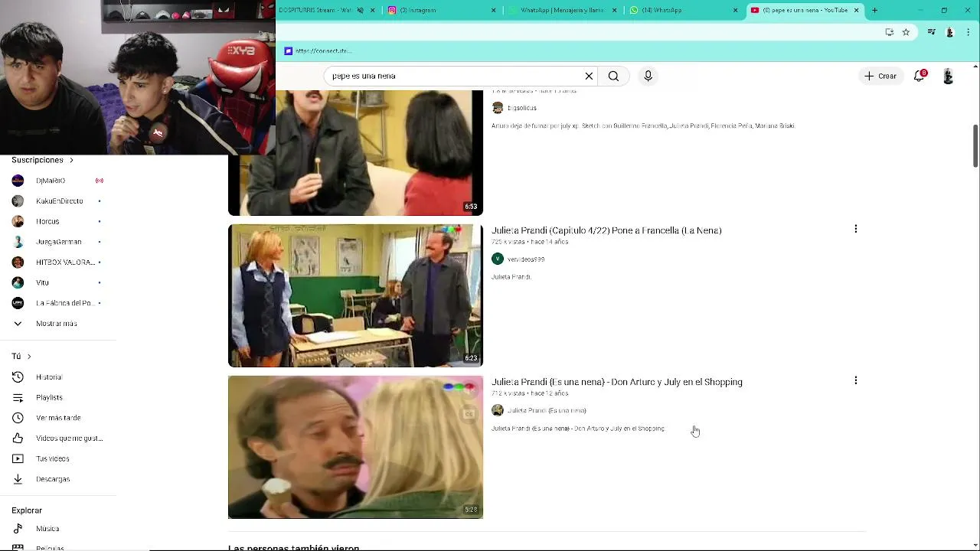Viewport: 980px width, 551px height.
Task: Open Tus videos in the sidebar
Action: click(x=52, y=458)
